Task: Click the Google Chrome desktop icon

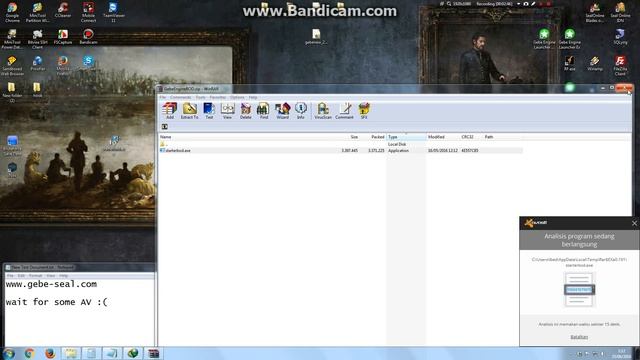Action: tap(12, 12)
